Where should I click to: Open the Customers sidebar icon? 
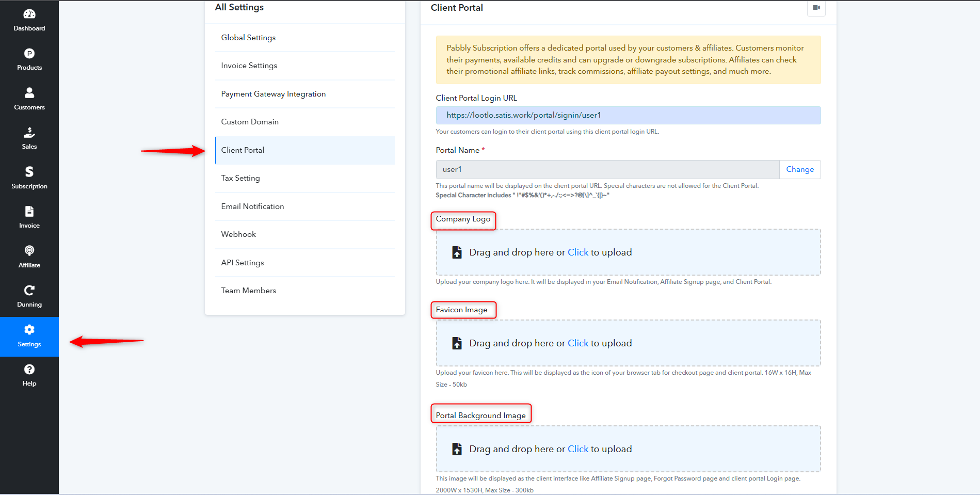coord(29,93)
